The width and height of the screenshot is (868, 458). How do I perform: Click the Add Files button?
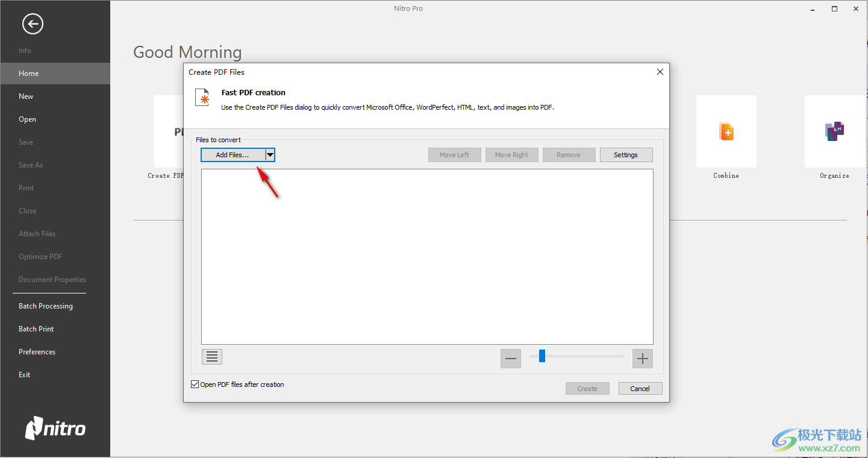click(x=233, y=155)
